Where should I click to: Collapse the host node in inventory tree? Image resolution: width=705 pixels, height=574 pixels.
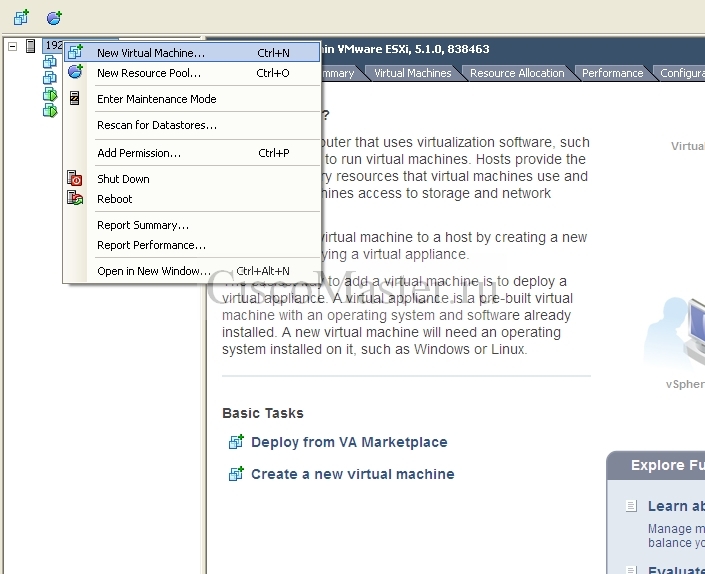13,46
